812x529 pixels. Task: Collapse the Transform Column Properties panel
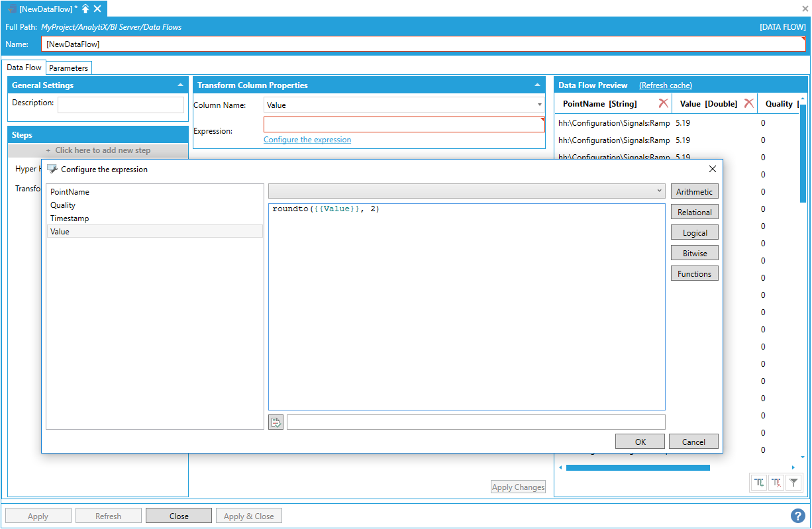pos(537,85)
